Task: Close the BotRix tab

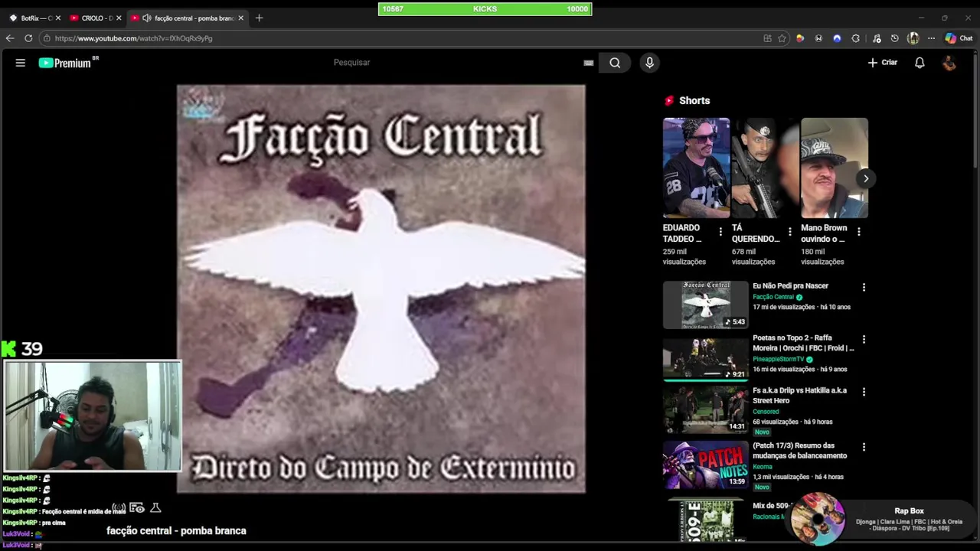Action: (58, 18)
